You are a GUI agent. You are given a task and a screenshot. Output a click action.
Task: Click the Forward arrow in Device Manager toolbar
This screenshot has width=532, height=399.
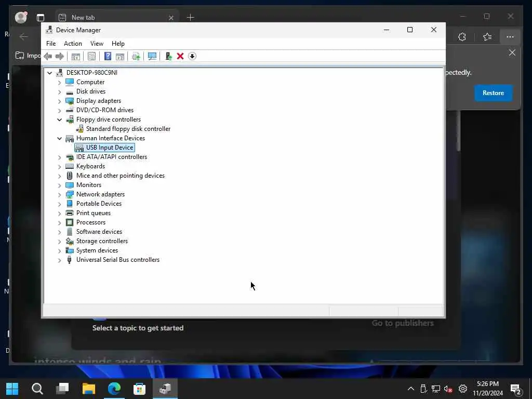[59, 56]
